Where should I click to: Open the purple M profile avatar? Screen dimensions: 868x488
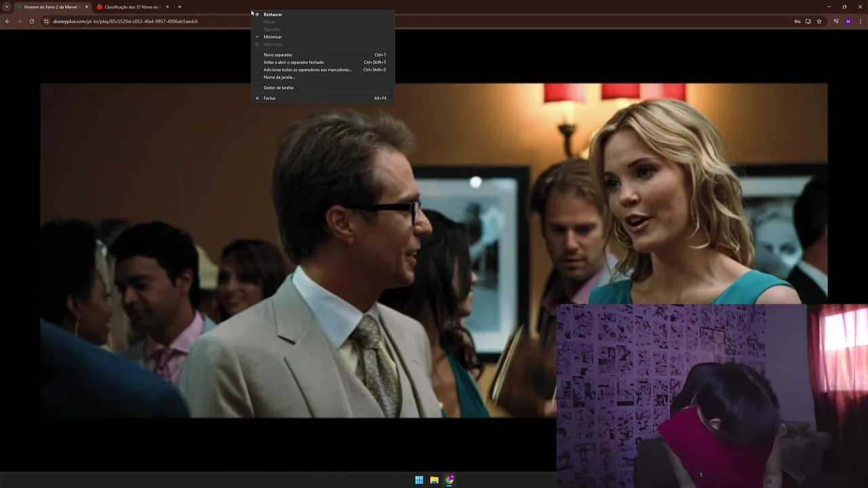tap(848, 21)
